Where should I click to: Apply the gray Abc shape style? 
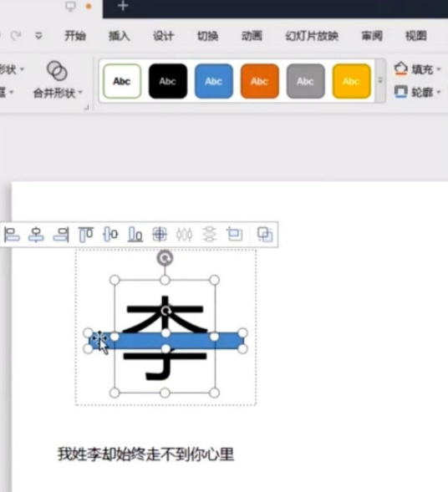(x=305, y=81)
